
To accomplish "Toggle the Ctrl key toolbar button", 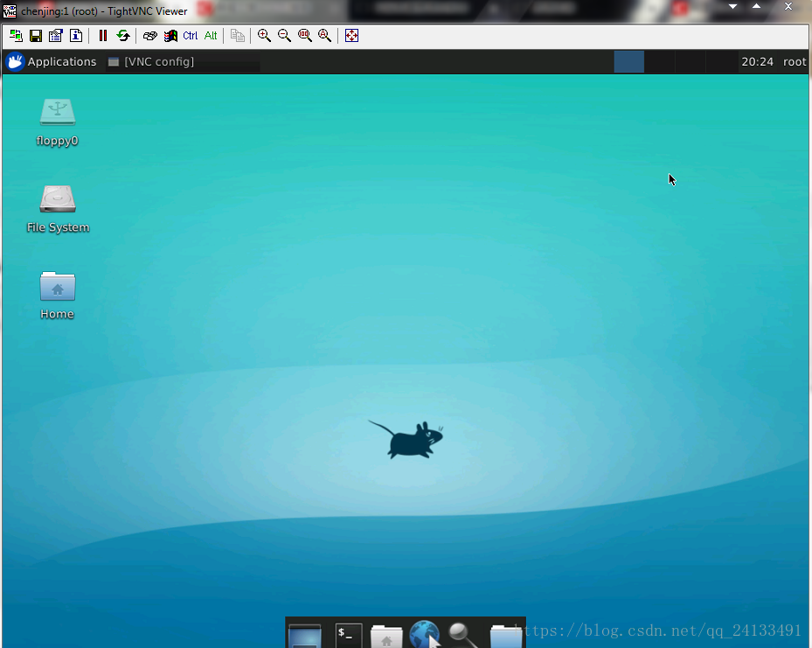I will click(x=190, y=36).
